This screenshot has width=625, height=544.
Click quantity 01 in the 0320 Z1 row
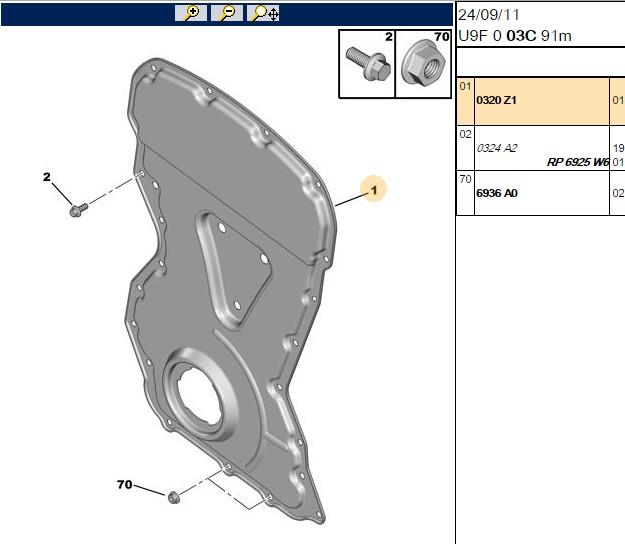click(618, 100)
